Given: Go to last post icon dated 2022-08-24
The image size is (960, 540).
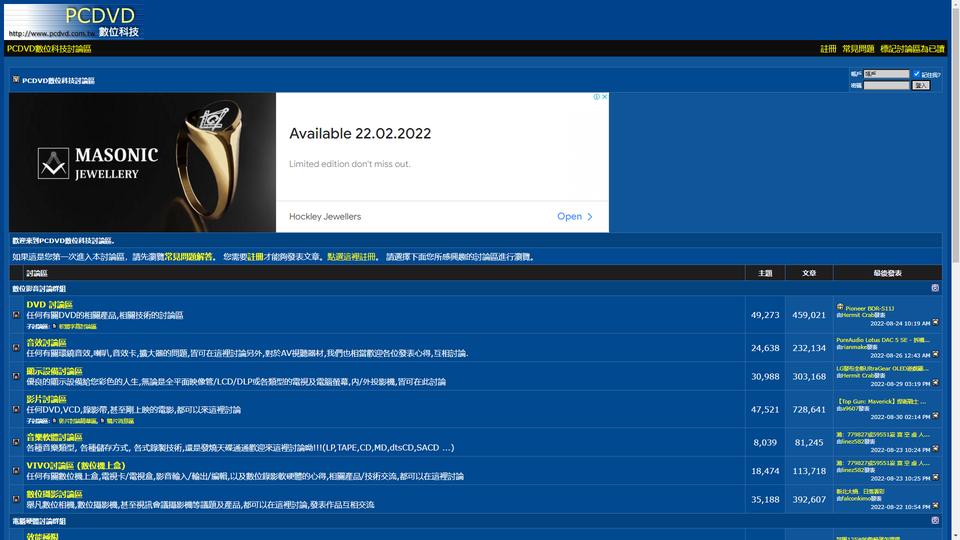Looking at the screenshot, I should [x=936, y=322].
